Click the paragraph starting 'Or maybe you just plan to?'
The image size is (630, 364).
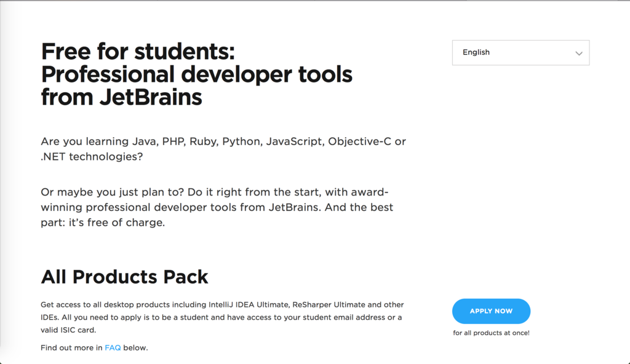click(x=217, y=207)
